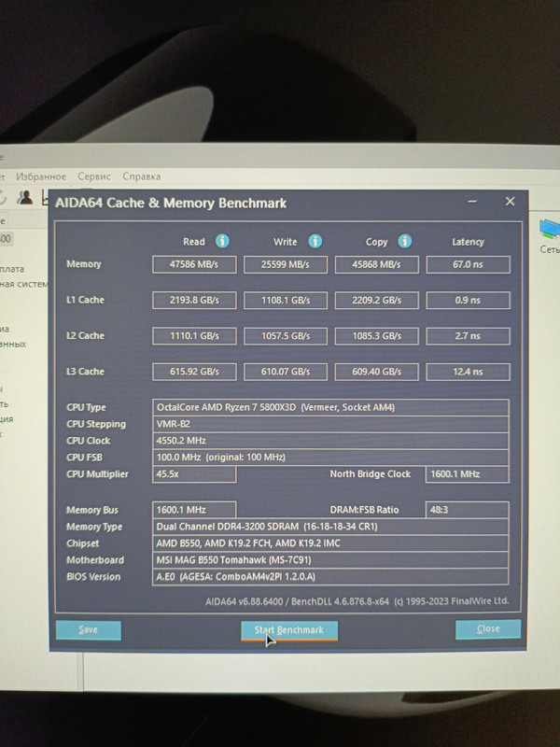
Task: Minimize the benchmark dialog
Action: click(x=472, y=202)
